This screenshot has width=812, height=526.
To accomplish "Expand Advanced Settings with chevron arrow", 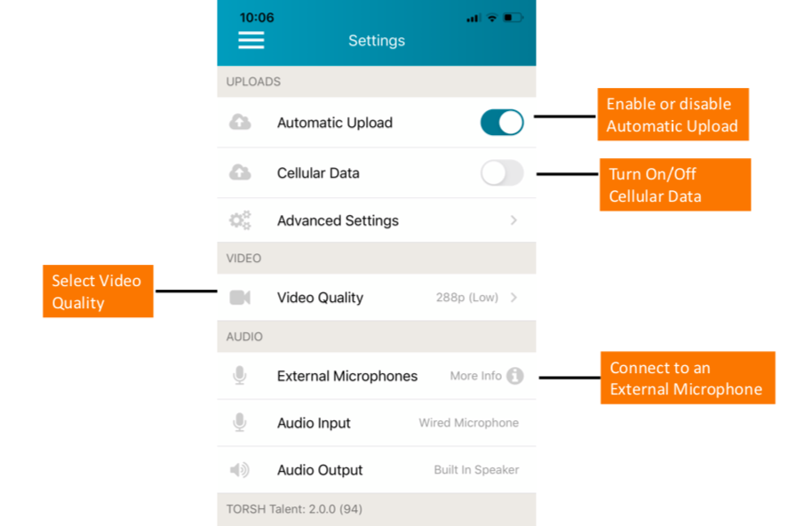I will coord(513,220).
